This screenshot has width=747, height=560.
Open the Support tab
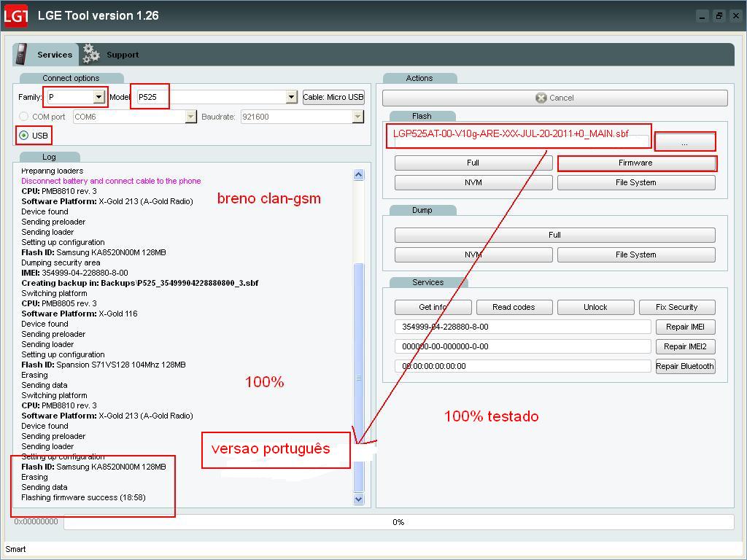coord(123,55)
